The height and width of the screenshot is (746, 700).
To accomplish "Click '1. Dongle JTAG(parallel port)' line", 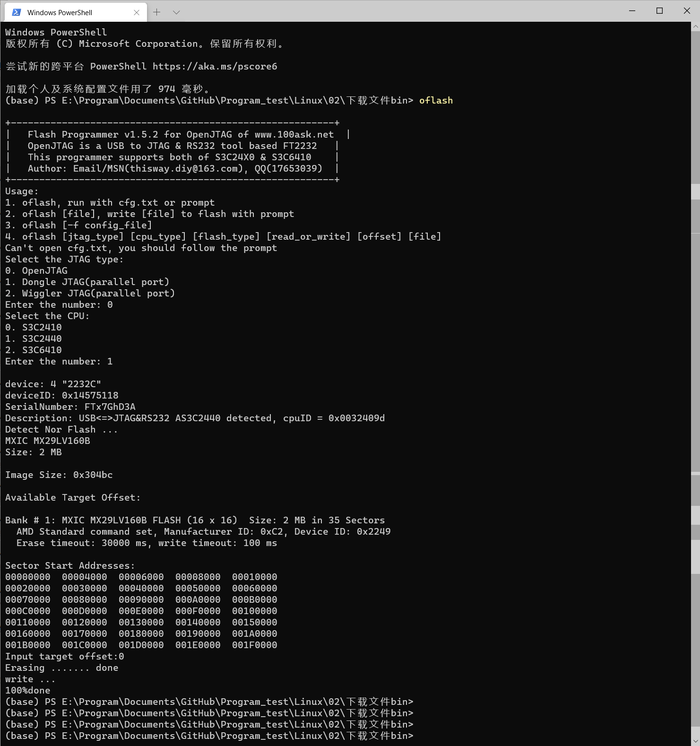I will coord(87,282).
